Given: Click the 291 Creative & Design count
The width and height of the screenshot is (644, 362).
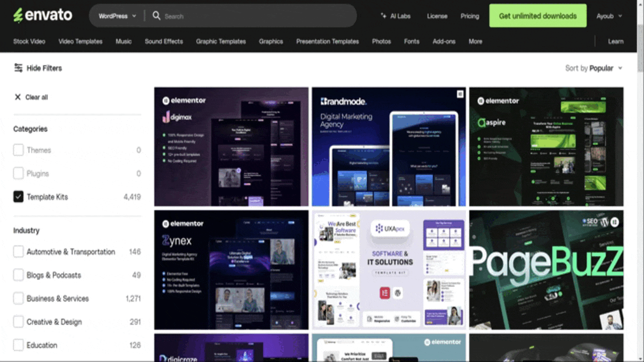Looking at the screenshot, I should (135, 322).
